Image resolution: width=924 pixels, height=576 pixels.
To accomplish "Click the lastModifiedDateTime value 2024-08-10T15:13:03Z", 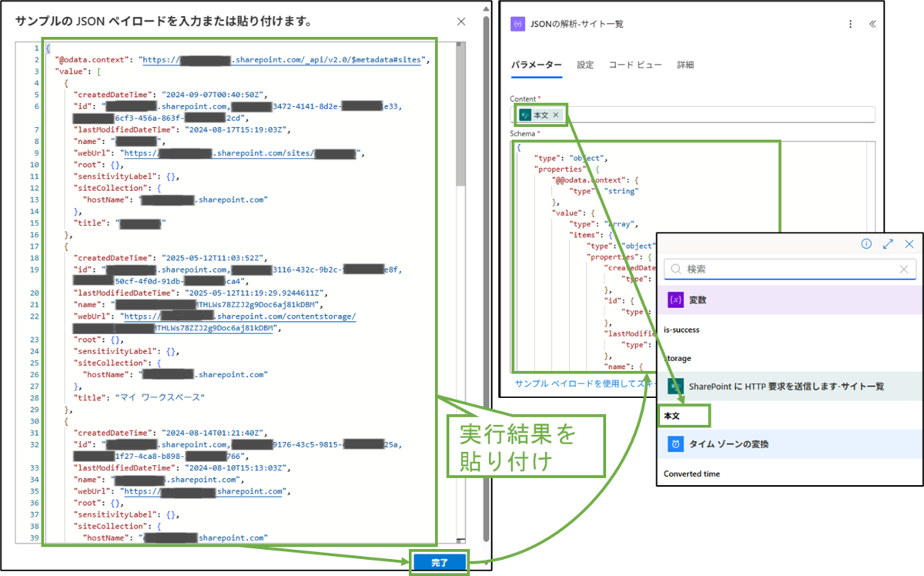I will tap(236, 467).
